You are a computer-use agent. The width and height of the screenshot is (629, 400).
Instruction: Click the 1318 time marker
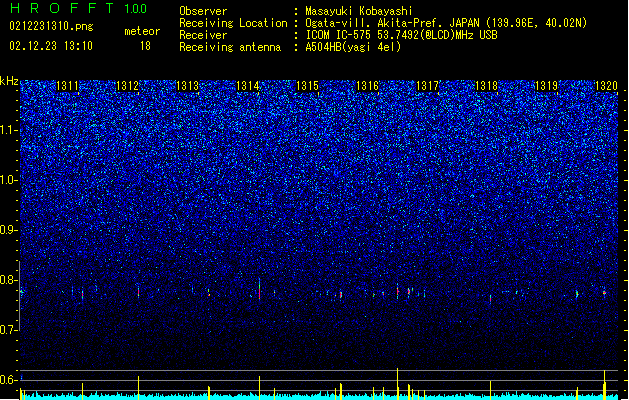tap(486, 86)
